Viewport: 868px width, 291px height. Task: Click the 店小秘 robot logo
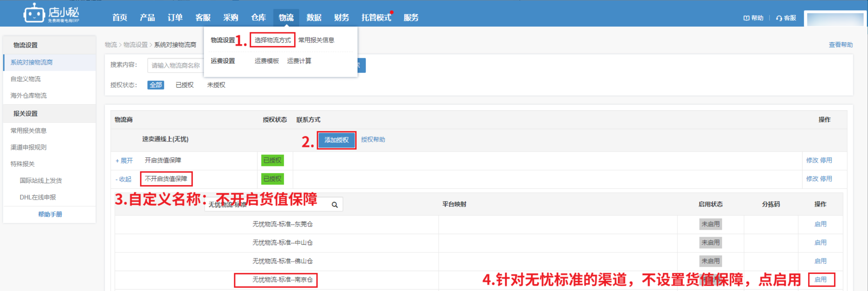point(34,14)
